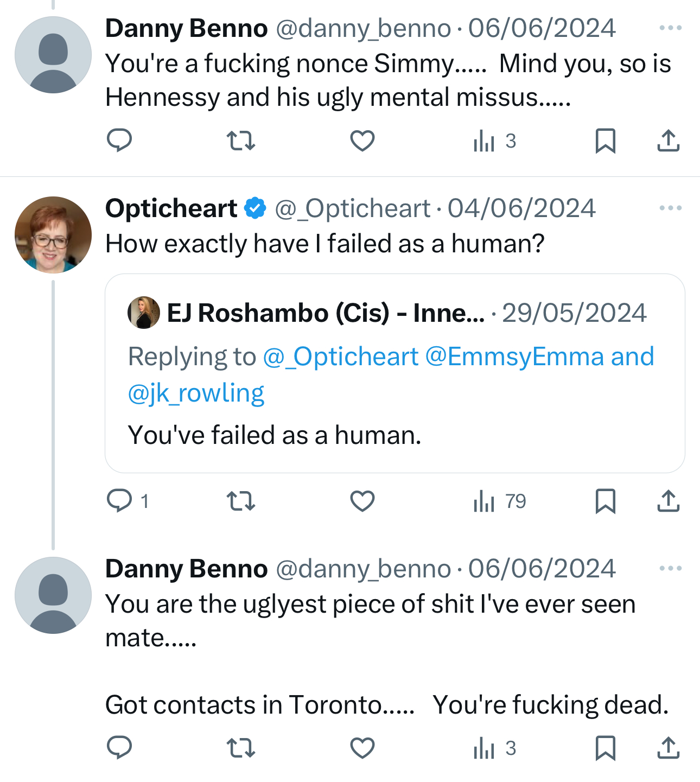Image resolution: width=700 pixels, height=782 pixels.
Task: Reply to Danny Benno's top tweet
Action: point(119,141)
